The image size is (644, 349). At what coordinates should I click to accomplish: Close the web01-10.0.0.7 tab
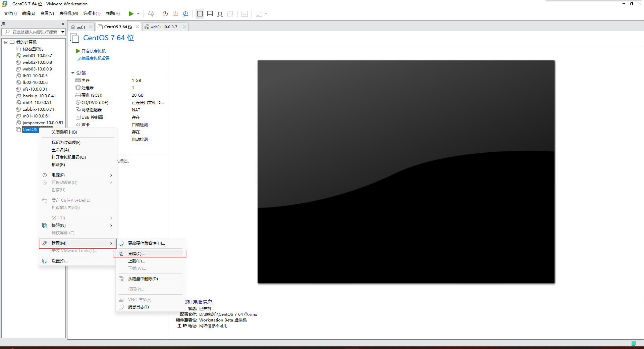click(x=184, y=27)
